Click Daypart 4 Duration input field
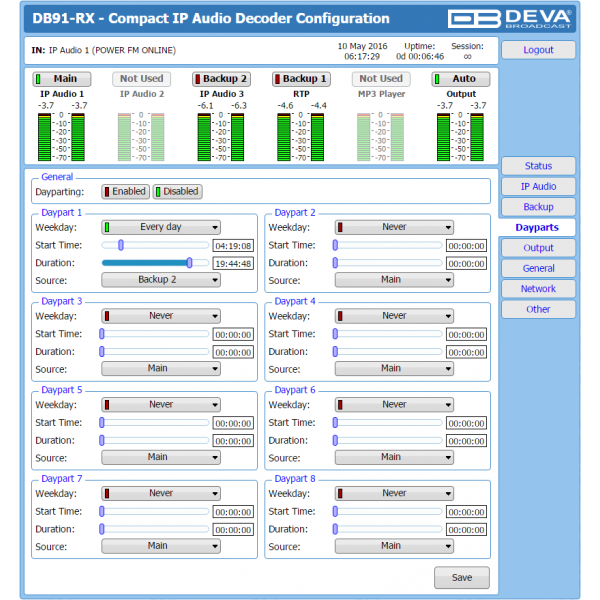 (466, 352)
